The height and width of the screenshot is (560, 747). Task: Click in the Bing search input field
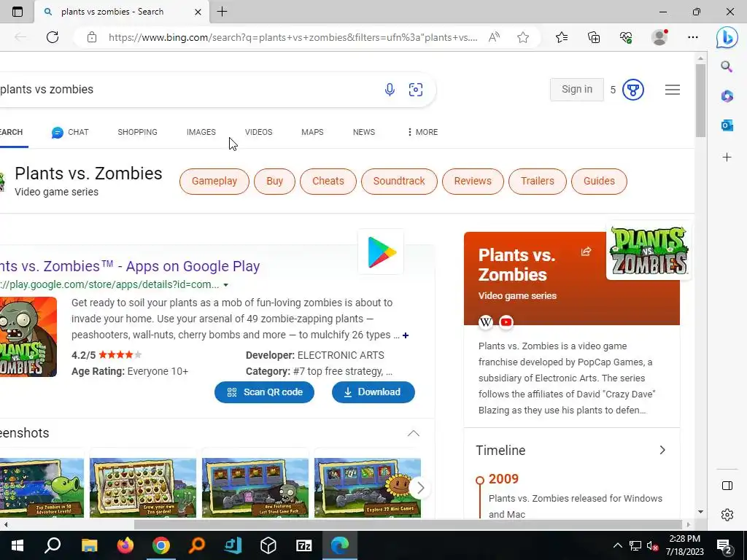click(188, 90)
